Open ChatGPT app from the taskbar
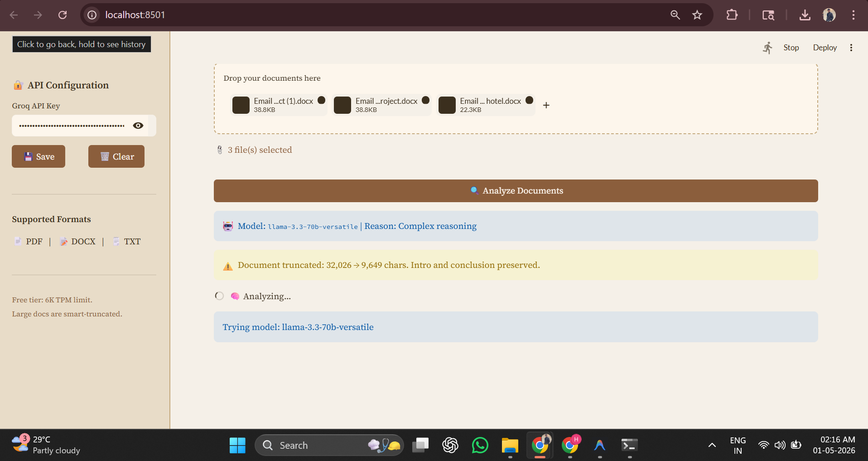The image size is (868, 461). click(x=450, y=445)
